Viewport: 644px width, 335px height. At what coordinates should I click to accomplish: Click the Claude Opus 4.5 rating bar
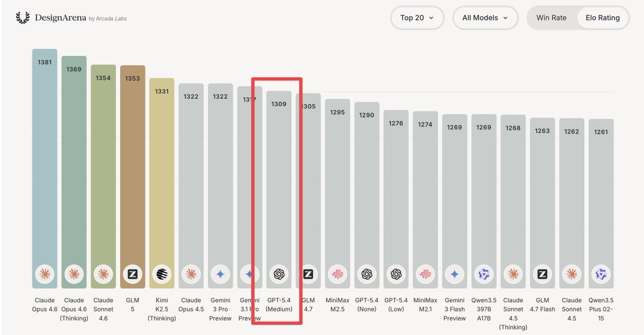click(x=191, y=188)
